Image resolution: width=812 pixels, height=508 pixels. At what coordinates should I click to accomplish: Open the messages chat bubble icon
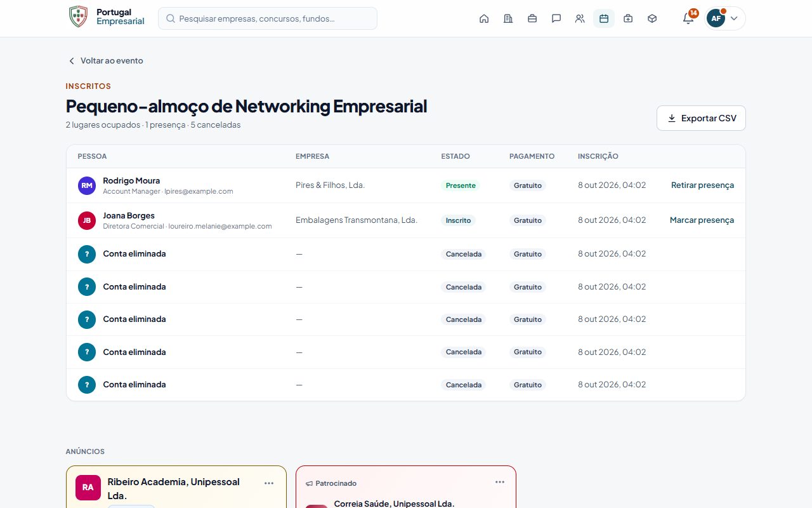[x=556, y=18]
